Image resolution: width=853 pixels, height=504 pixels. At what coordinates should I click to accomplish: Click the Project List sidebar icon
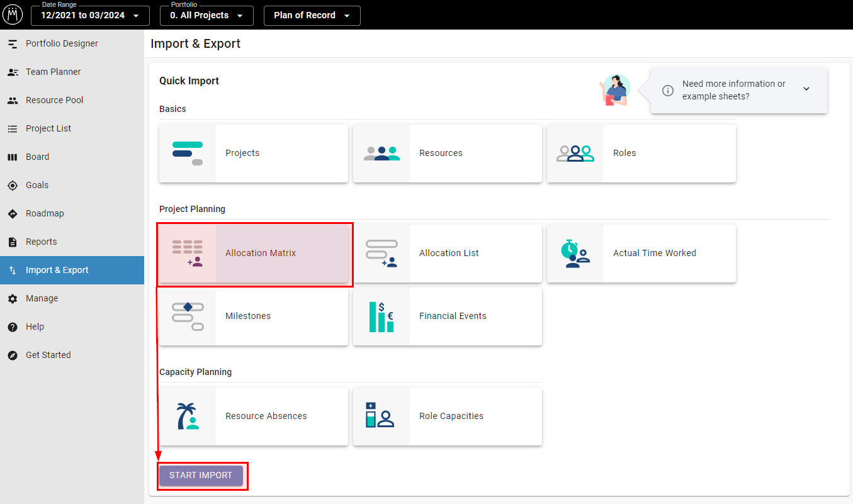coord(13,128)
